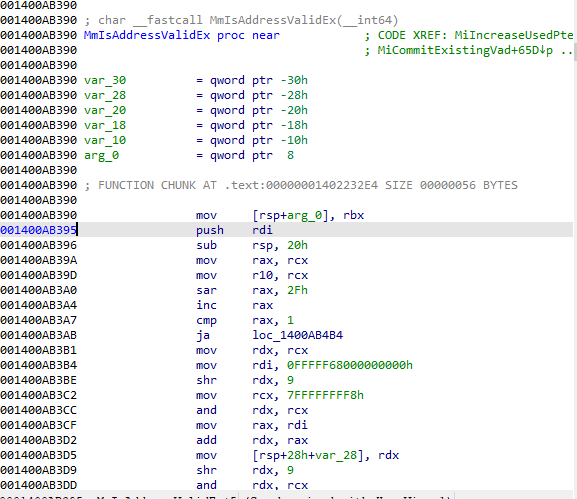577x499 pixels.
Task: Select the ja mnemonic
Action: coord(203,336)
